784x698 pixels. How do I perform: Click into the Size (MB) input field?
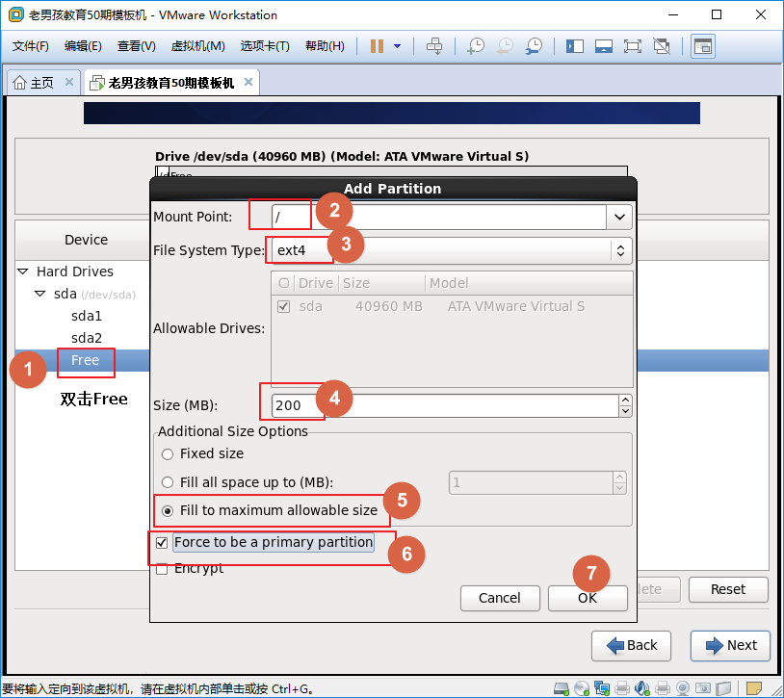tap(443, 405)
